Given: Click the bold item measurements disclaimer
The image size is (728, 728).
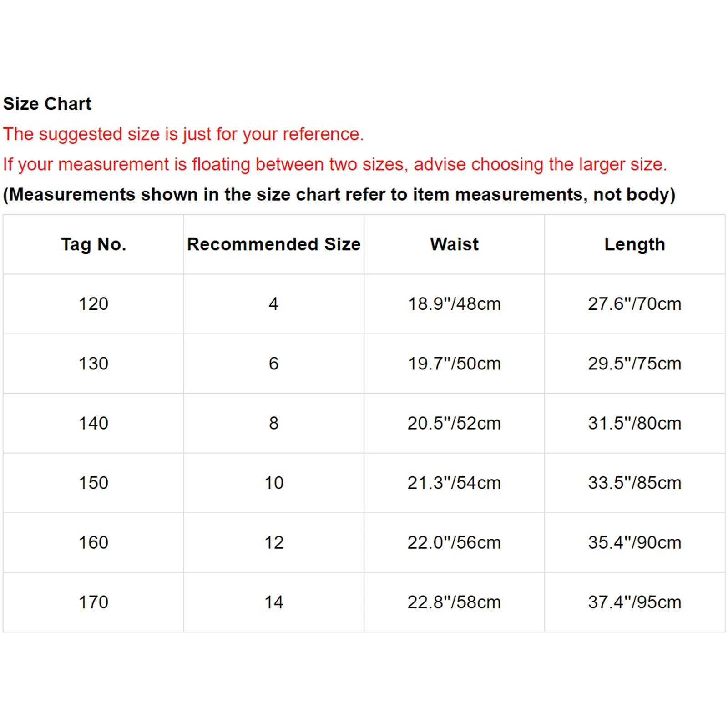Looking at the screenshot, I should [x=339, y=194].
